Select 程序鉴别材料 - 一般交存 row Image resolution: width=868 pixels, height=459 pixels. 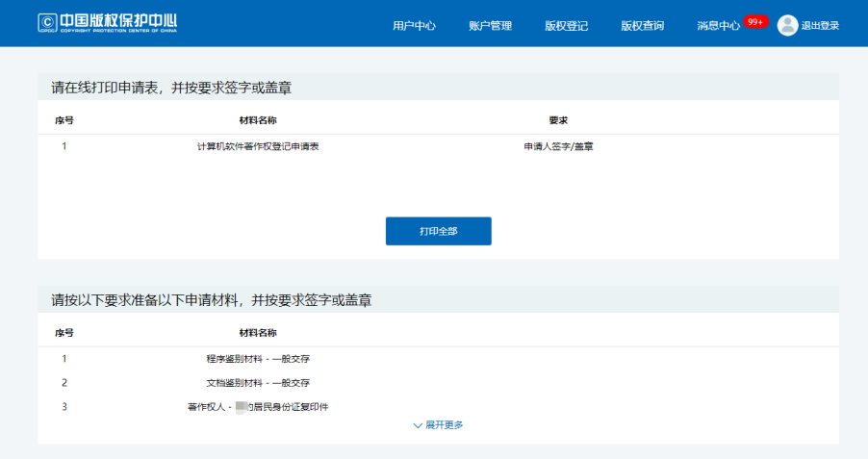click(x=439, y=359)
